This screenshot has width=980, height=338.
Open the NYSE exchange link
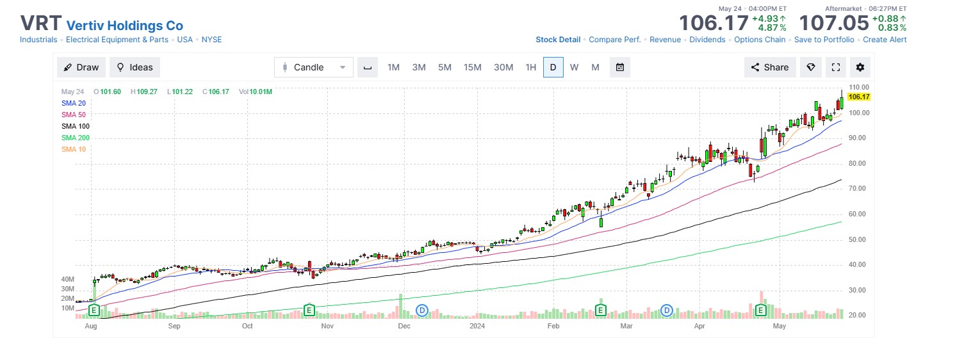click(212, 40)
